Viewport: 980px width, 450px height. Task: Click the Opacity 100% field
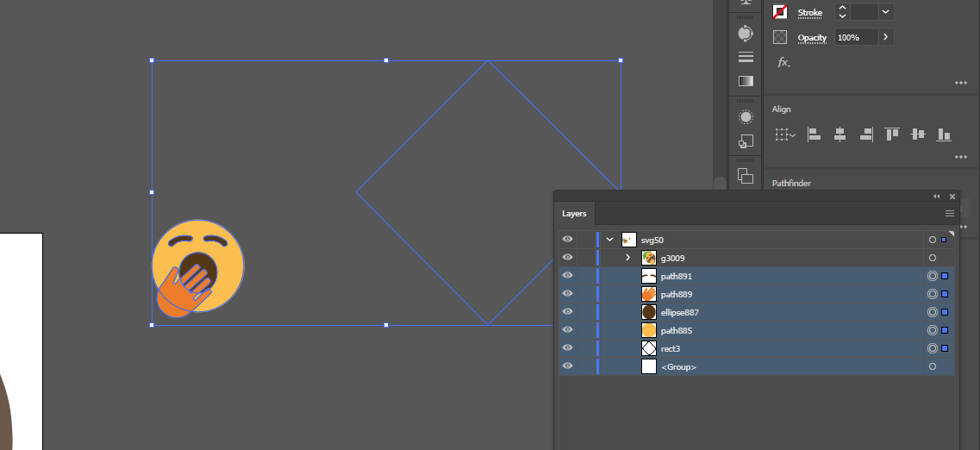pos(856,38)
